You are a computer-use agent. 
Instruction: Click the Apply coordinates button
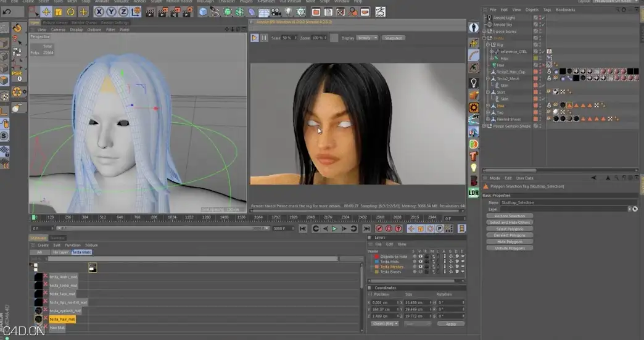450,323
